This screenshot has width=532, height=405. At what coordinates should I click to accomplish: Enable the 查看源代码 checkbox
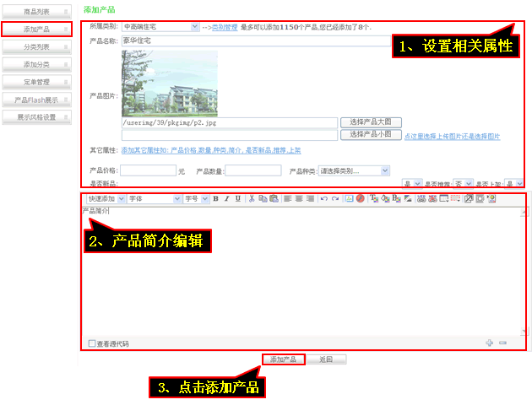(92, 343)
